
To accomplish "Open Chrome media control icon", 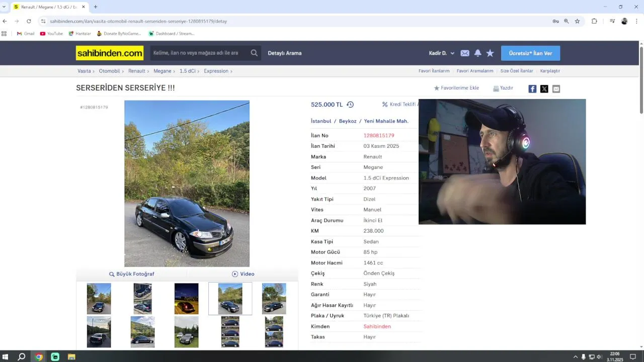I will coord(612,21).
